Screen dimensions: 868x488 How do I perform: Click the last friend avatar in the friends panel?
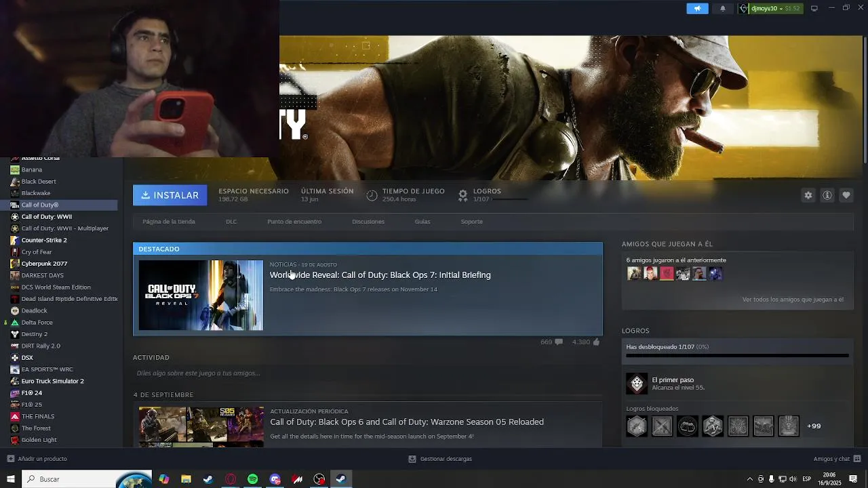click(715, 274)
